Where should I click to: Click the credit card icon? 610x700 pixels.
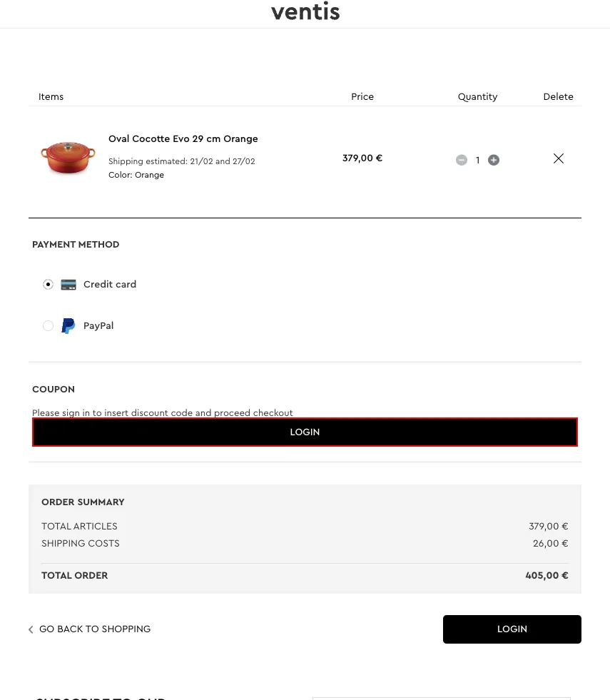tap(68, 284)
